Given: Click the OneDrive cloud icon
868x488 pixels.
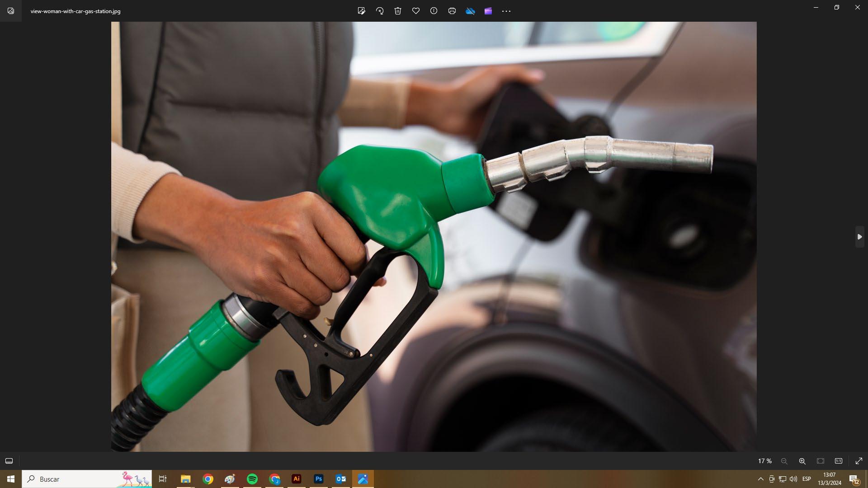Looking at the screenshot, I should pyautogui.click(x=470, y=11).
